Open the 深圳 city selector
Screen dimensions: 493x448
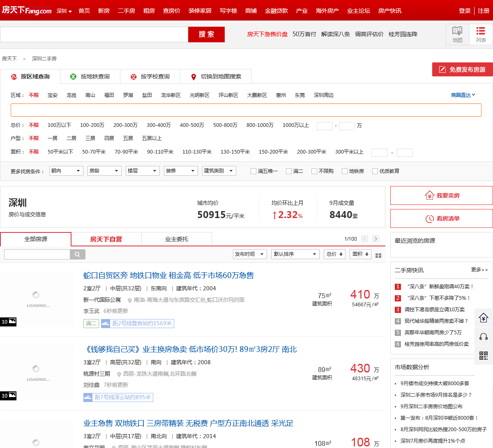coord(64,11)
